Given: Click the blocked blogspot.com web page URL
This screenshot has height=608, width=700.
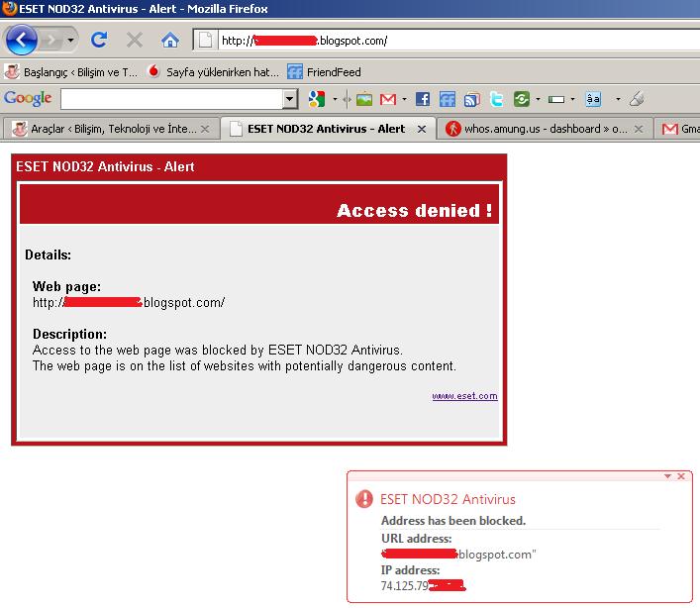Looking at the screenshot, I should 129,303.
